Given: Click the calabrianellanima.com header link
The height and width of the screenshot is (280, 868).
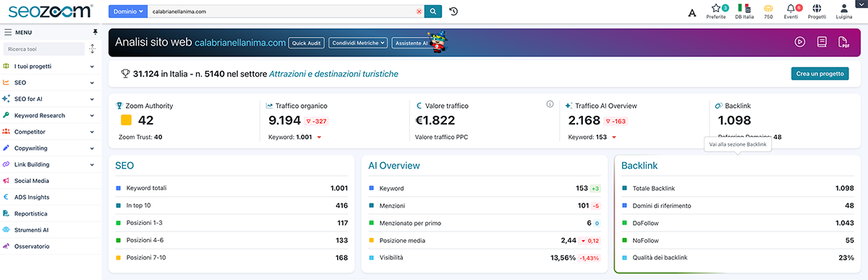Looking at the screenshot, I should pyautogui.click(x=240, y=43).
